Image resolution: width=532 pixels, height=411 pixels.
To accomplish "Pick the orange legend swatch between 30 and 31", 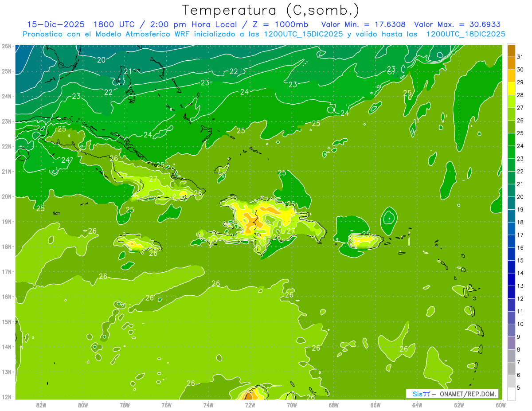I will point(511,63).
